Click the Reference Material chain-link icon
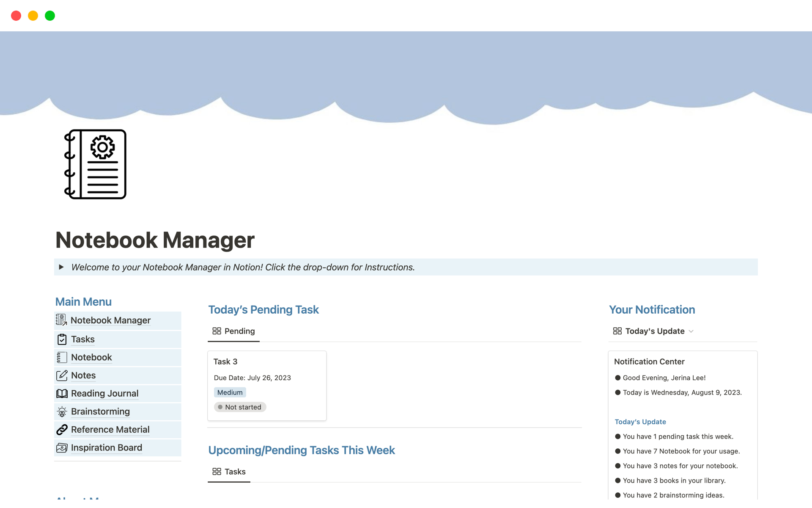Image resolution: width=812 pixels, height=508 pixels. (x=62, y=430)
